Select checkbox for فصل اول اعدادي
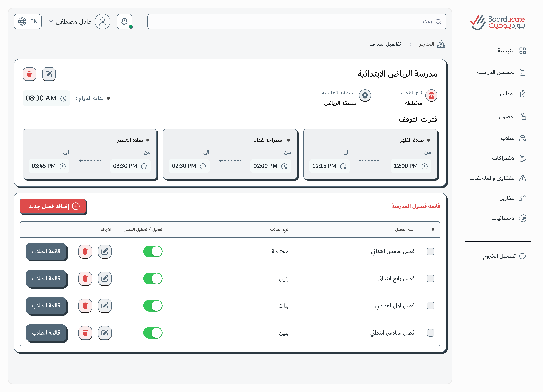Screen dimensions: 543x392 [430, 306]
